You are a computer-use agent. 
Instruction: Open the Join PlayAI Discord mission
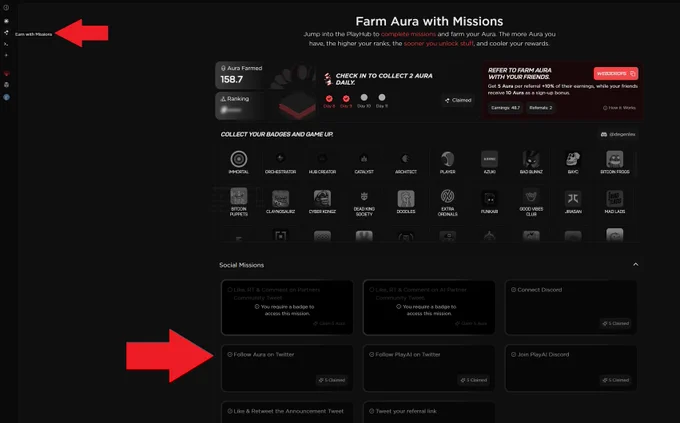(x=571, y=368)
